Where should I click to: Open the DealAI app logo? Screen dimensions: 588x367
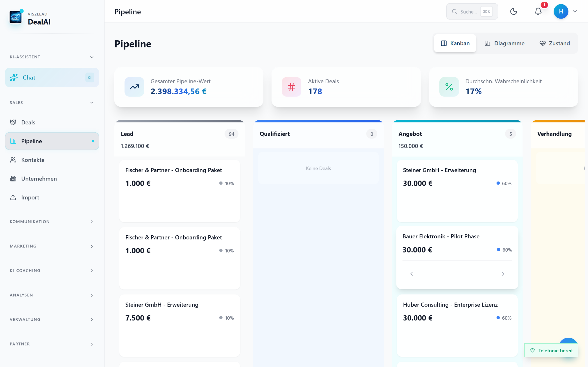tap(15, 17)
